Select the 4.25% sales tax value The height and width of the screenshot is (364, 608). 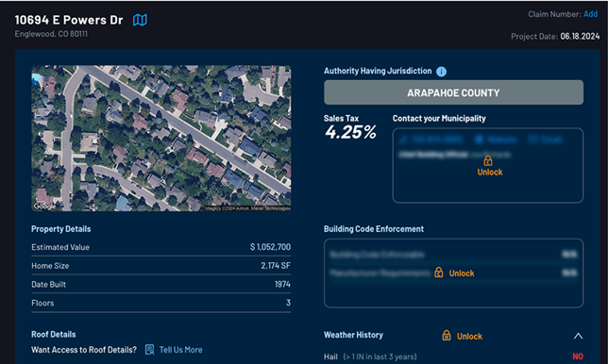(x=350, y=132)
